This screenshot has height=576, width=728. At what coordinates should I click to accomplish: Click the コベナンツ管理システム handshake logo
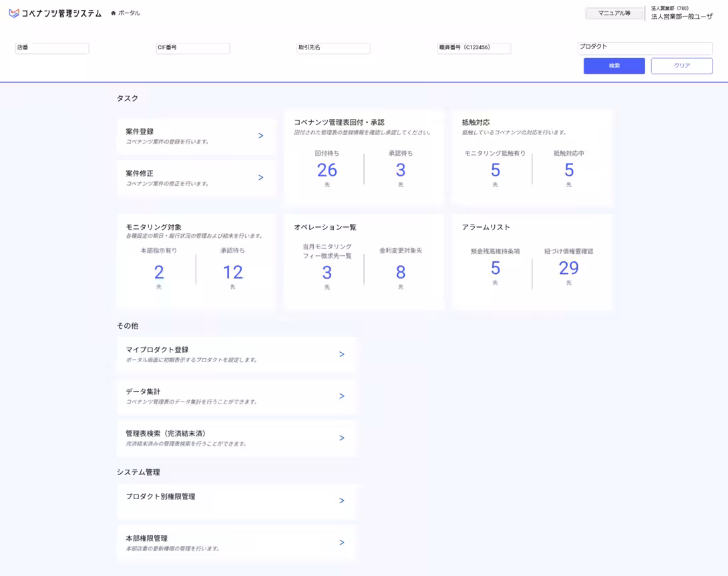point(14,13)
